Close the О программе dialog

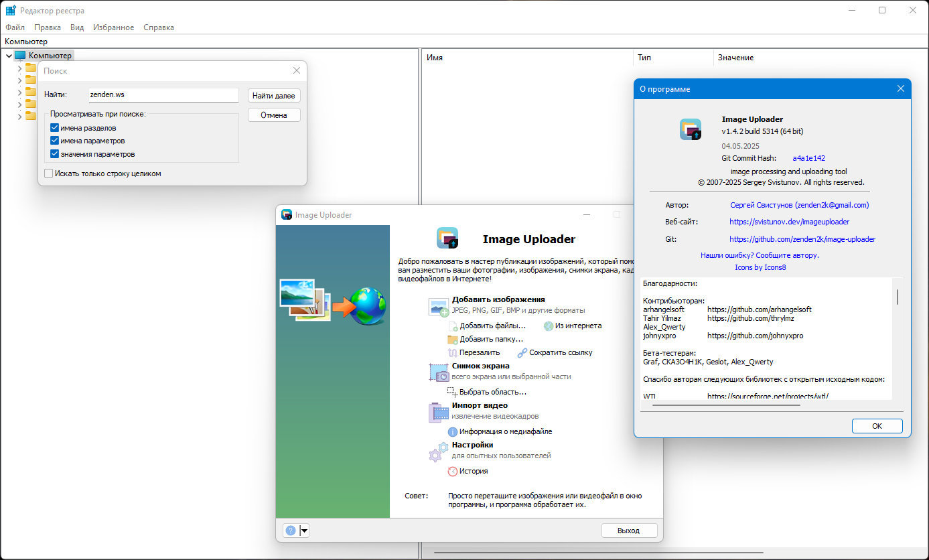901,88
